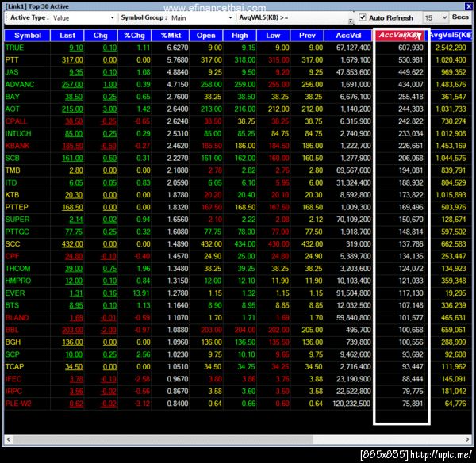The image size is (476, 463).
Task: Select the SUPER symbol
Action: pos(17,220)
